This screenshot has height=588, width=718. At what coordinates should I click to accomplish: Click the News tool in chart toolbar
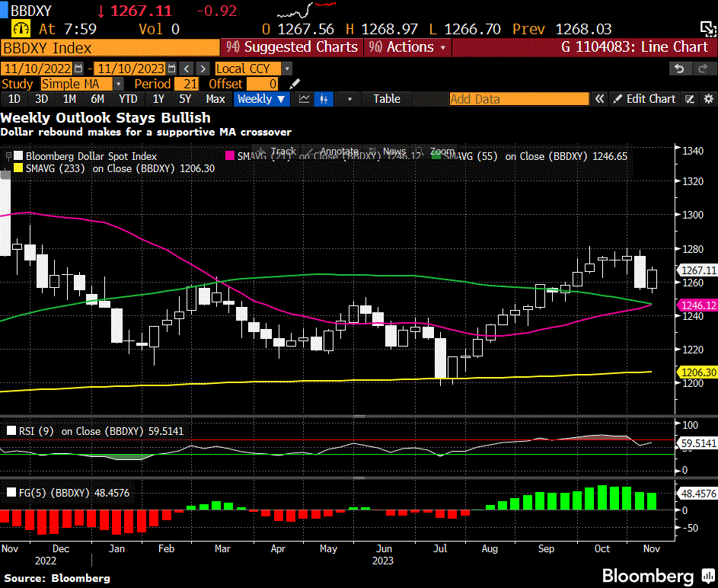click(x=389, y=152)
